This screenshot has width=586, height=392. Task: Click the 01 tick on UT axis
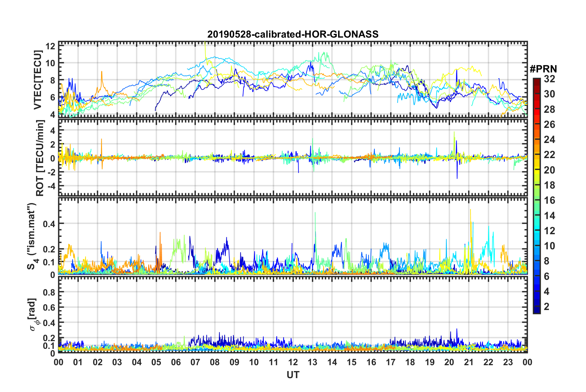tap(78, 362)
